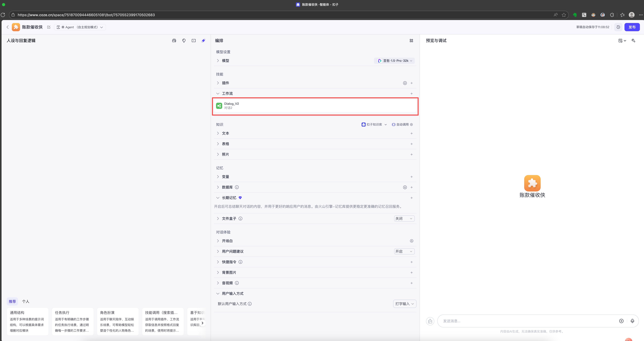644x341 pixels.
Task: Click the lightbulb icon in persona panel
Action: (x=184, y=40)
